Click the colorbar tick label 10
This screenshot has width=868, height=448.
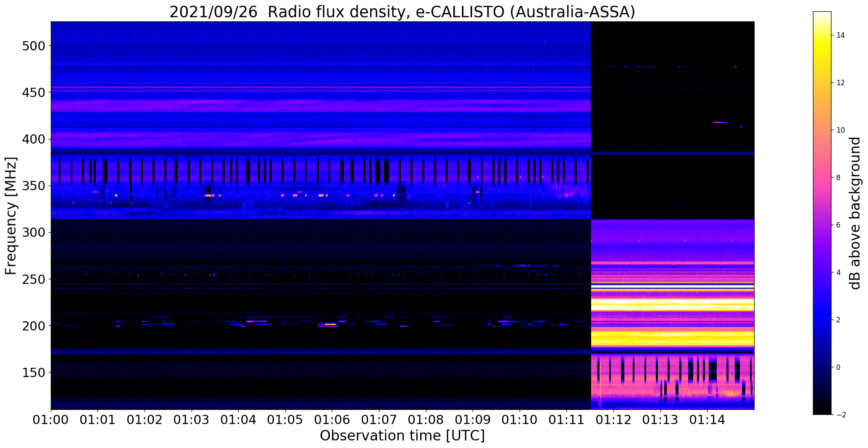pos(841,130)
